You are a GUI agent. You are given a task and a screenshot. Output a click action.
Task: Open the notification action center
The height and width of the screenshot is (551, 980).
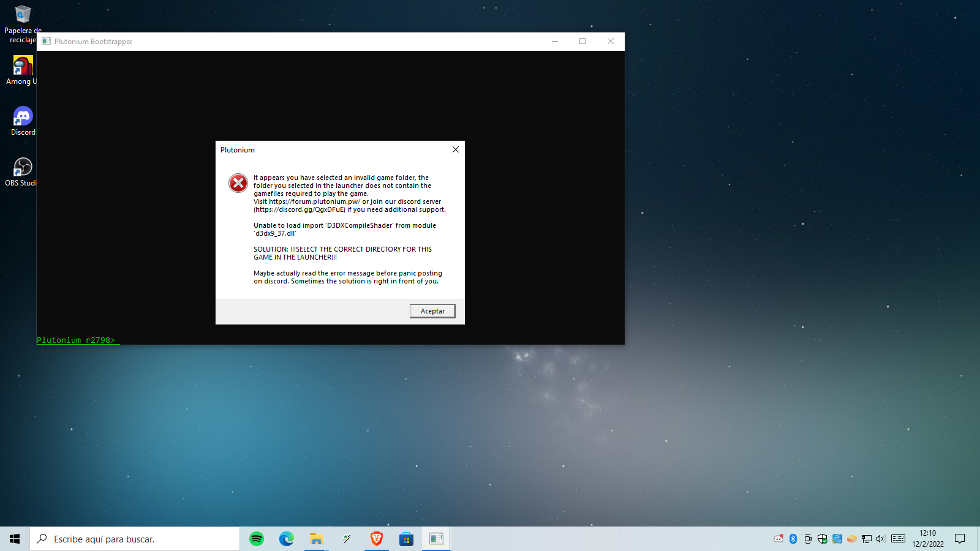(960, 539)
